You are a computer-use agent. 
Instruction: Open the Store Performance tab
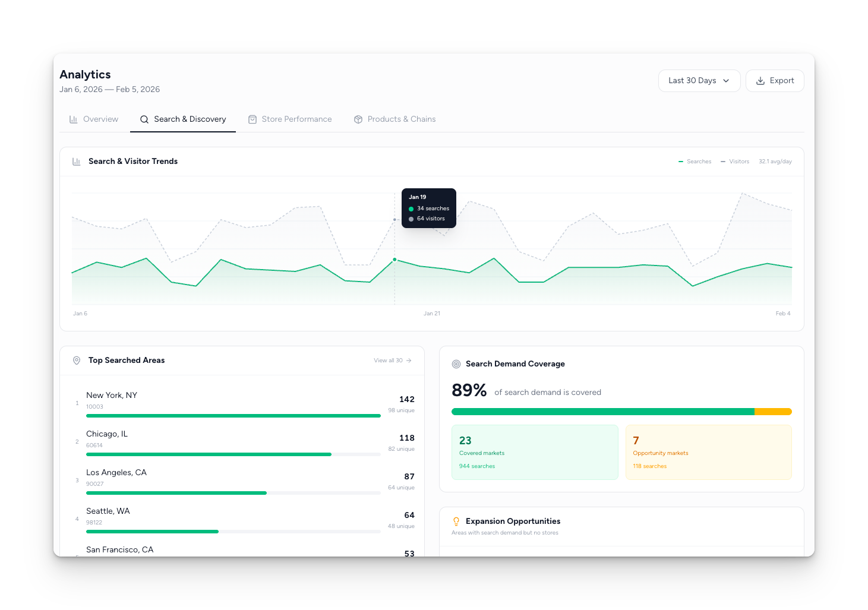pos(290,119)
